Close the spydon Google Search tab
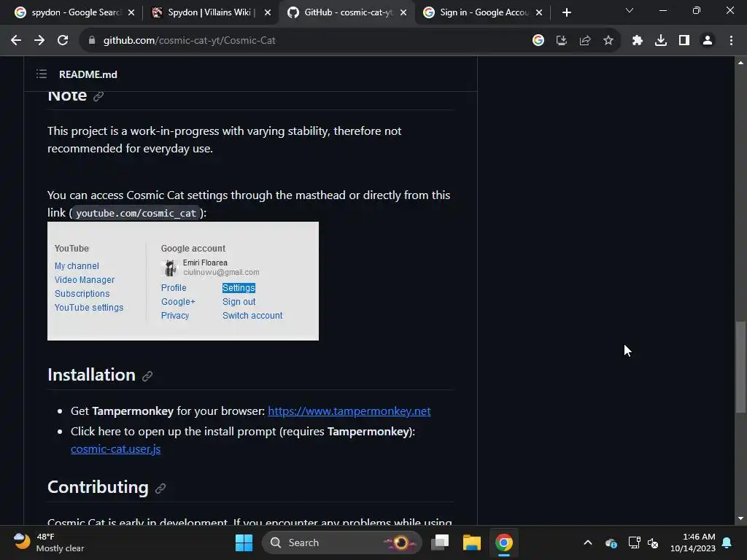This screenshot has width=747, height=560. tap(131, 12)
